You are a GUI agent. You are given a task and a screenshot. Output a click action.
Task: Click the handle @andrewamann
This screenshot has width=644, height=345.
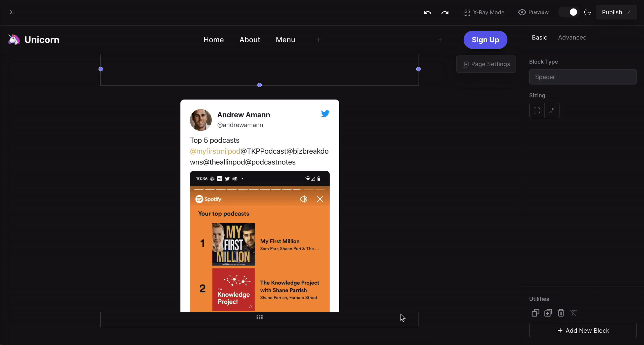coord(240,125)
